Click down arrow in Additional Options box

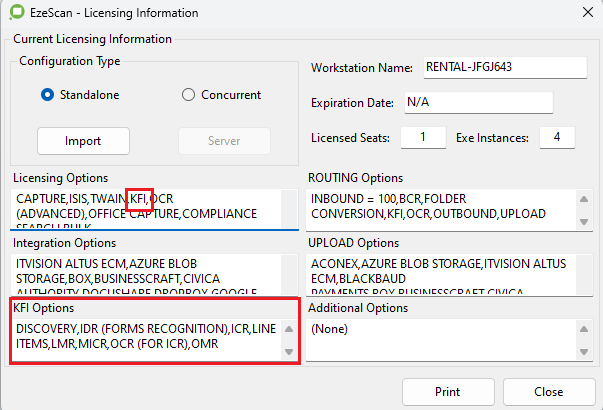pos(584,351)
